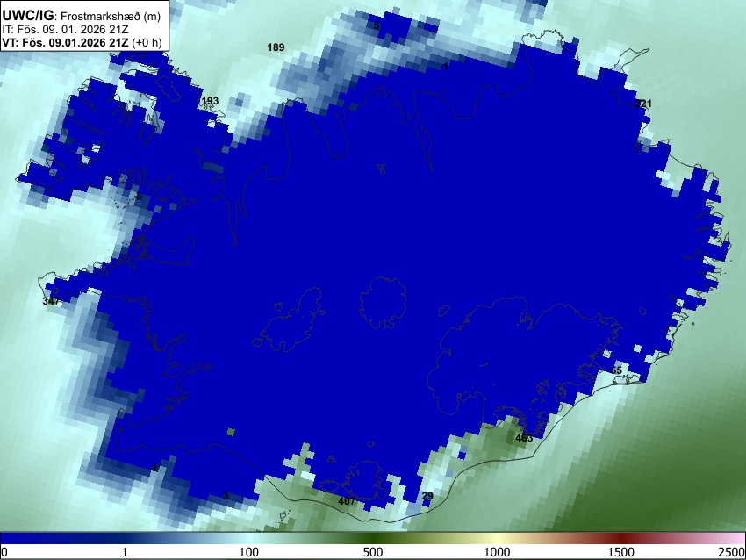Click the VT: Fös. 09.01.2026 21Z (+0 h) line
This screenshot has width=746, height=560.
pyautogui.click(x=82, y=42)
